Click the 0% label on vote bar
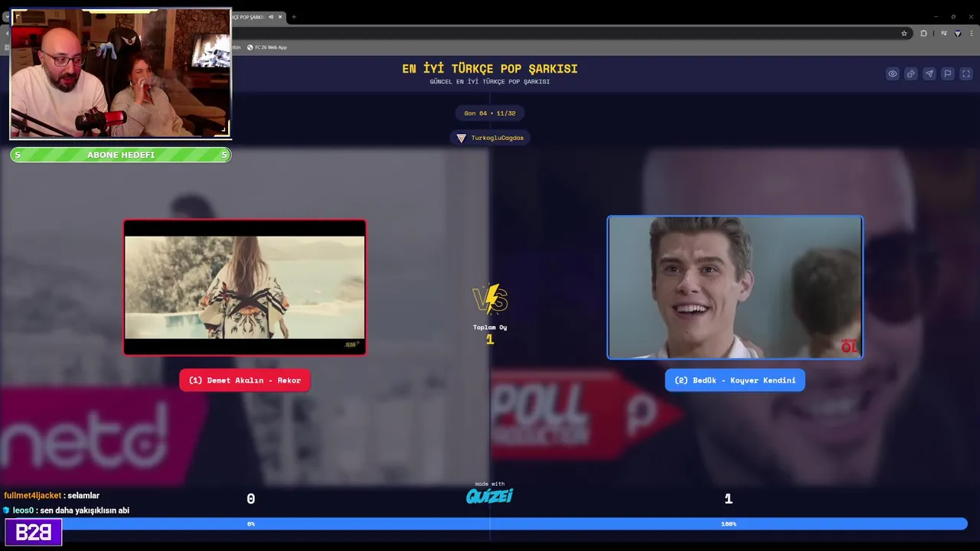The height and width of the screenshot is (551, 980). tap(251, 524)
